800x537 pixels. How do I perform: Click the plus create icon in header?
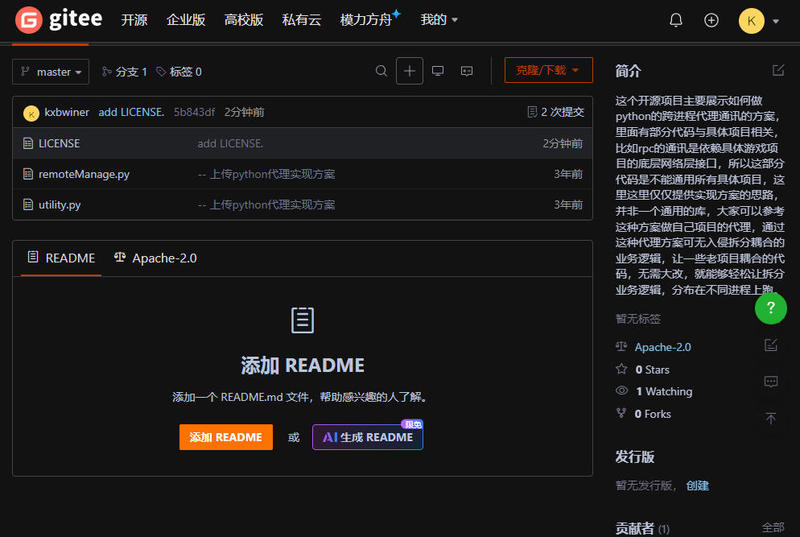tap(711, 20)
